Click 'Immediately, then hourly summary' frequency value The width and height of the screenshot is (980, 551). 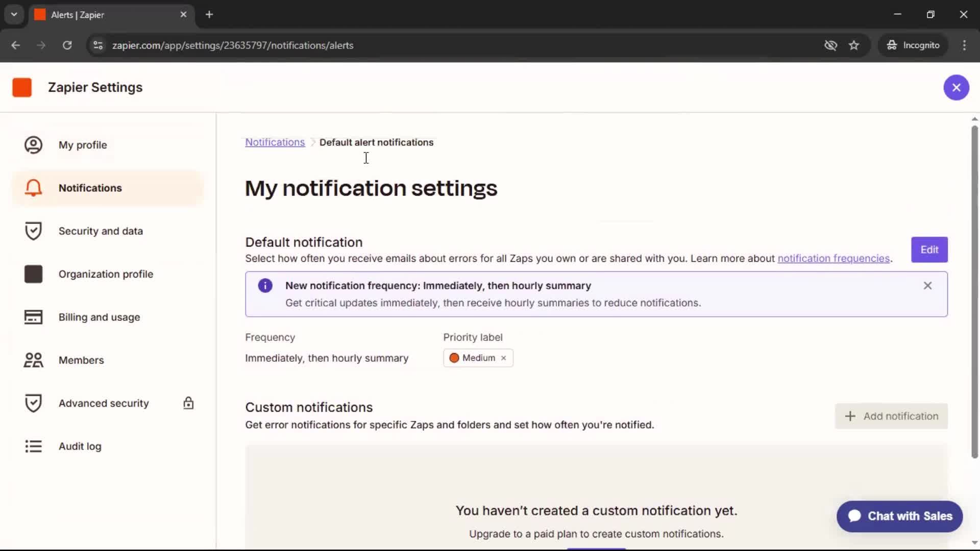point(327,358)
